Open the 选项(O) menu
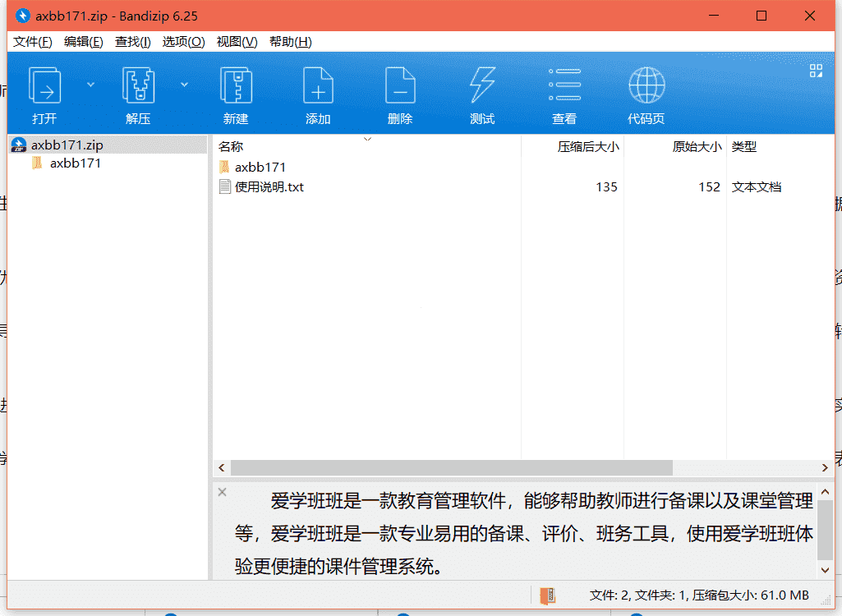 tap(183, 42)
